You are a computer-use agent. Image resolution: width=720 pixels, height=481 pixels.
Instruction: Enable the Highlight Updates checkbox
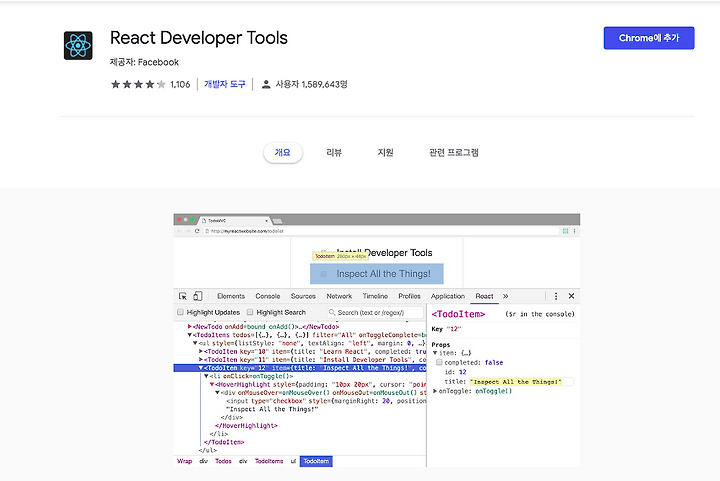[x=180, y=312]
